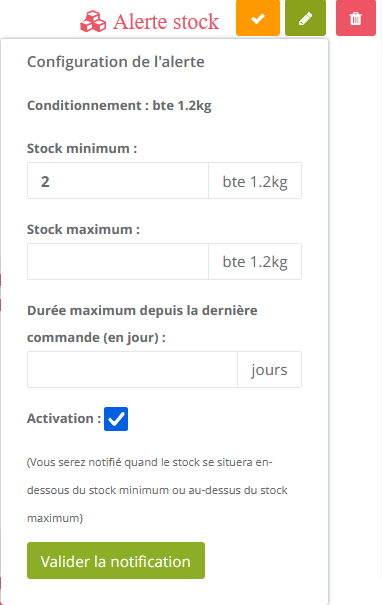This screenshot has width=382, height=605.
Task: Click the orange checkmark button
Action: [258, 18]
